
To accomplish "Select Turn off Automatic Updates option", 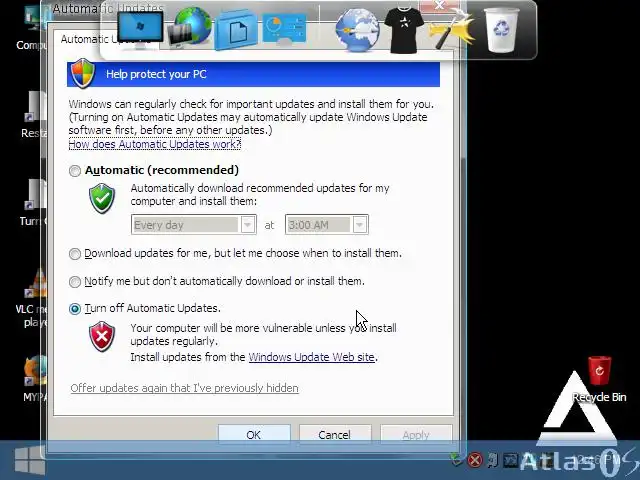I will 75,309.
